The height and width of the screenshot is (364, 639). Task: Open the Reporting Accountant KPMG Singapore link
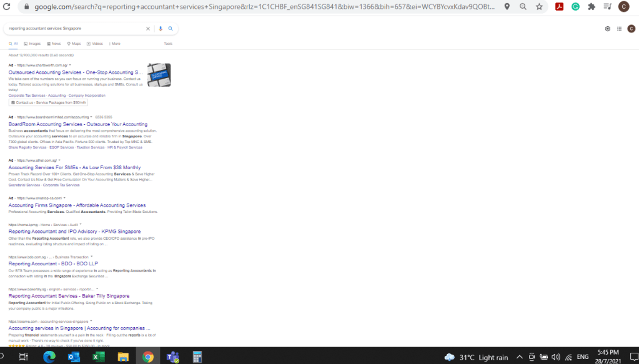[74, 232]
